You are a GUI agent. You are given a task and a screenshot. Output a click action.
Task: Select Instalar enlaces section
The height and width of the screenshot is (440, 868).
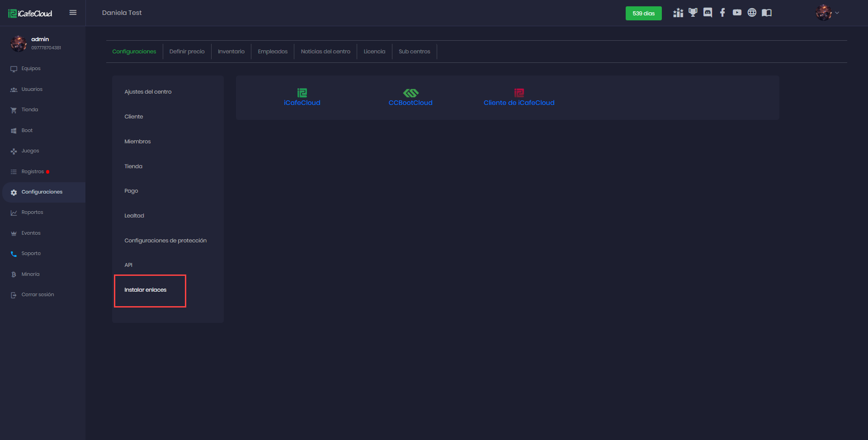click(146, 290)
